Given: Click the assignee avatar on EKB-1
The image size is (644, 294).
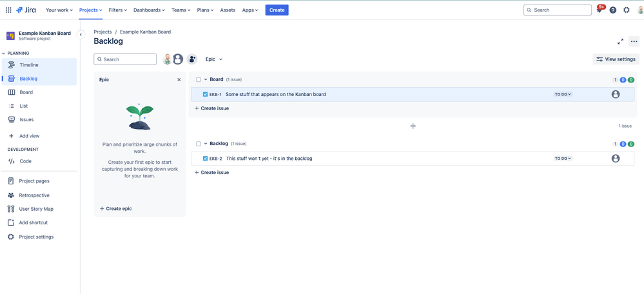Looking at the screenshot, I should [x=615, y=94].
